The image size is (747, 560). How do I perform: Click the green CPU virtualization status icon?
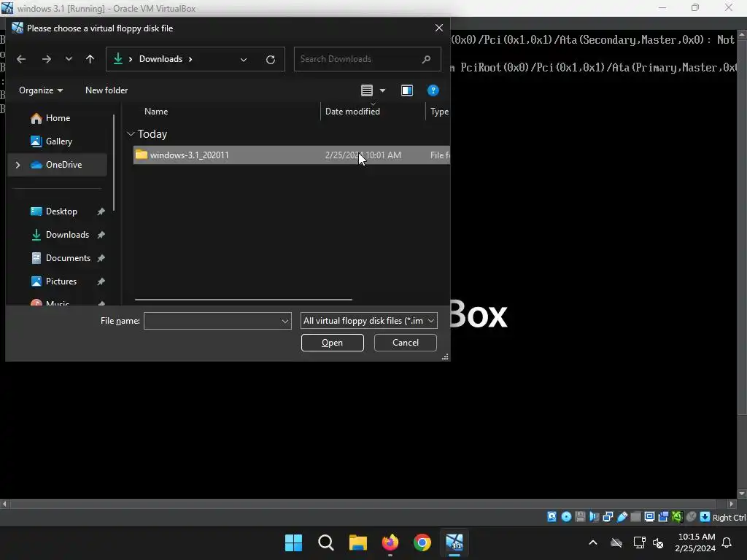[x=677, y=517]
